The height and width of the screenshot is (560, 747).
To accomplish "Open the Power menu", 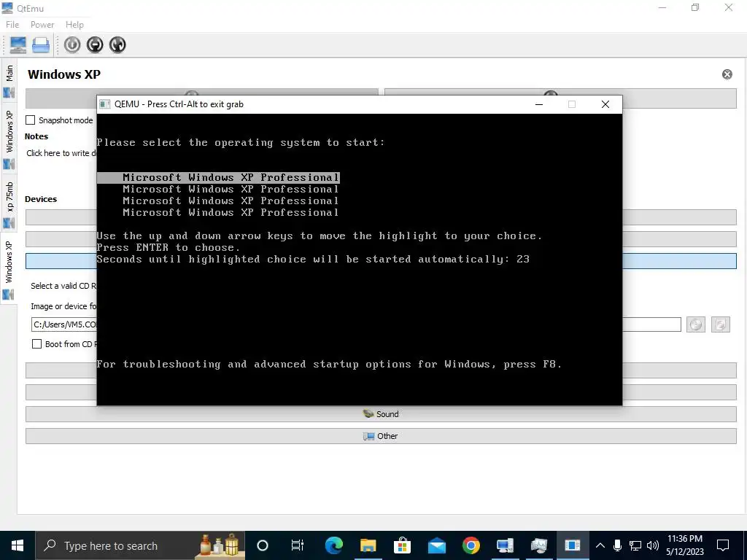I will pyautogui.click(x=42, y=25).
